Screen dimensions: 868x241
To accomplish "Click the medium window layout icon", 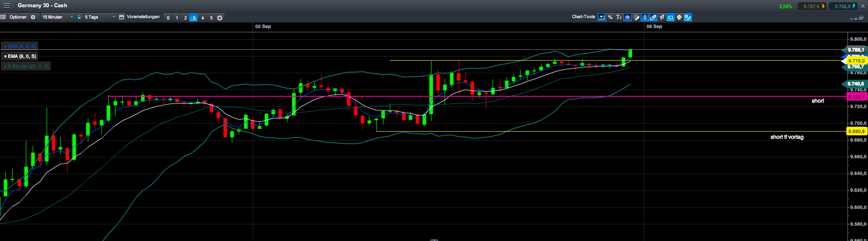I will coord(856,19).
